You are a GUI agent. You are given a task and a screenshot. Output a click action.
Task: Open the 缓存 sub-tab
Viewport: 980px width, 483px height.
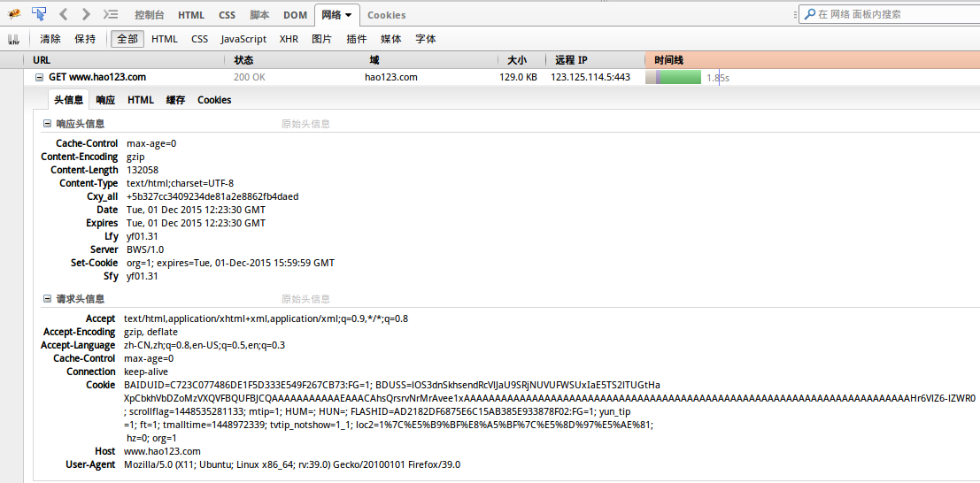coord(175,100)
